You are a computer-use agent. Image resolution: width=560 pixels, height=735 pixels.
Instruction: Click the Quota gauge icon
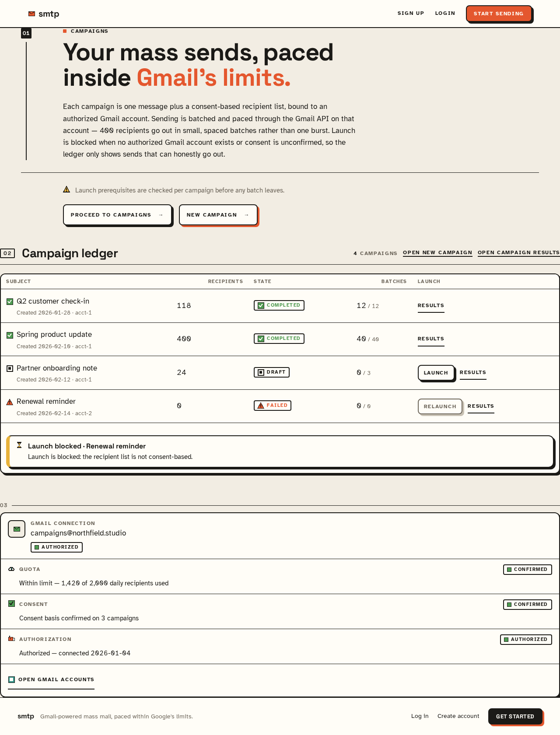click(11, 569)
